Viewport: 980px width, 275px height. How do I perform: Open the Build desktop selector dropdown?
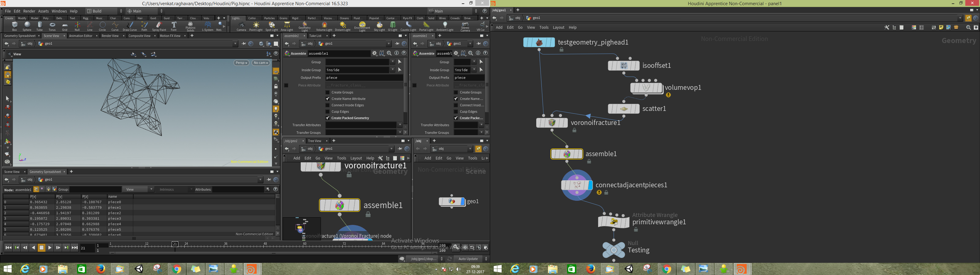coord(105,11)
